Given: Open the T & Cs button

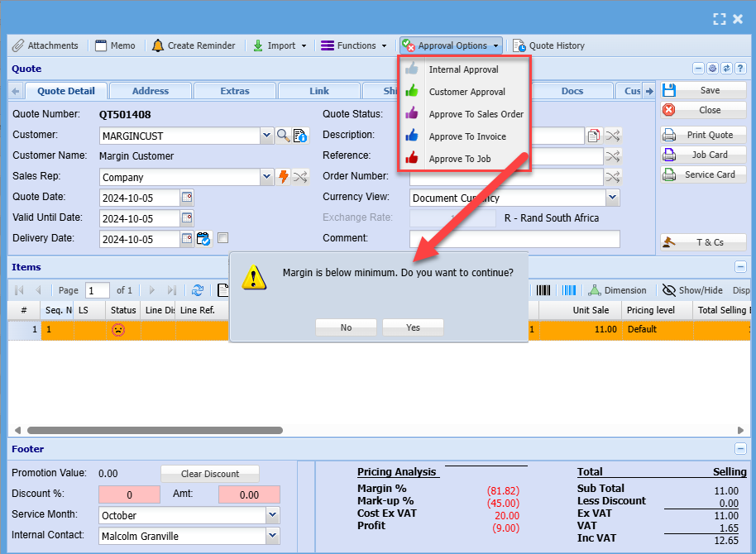Looking at the screenshot, I should (703, 242).
